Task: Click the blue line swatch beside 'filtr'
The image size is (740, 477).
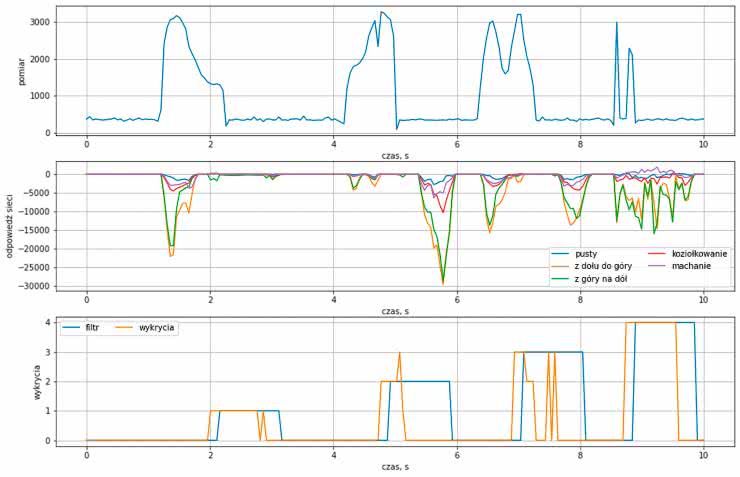Action: pyautogui.click(x=73, y=327)
